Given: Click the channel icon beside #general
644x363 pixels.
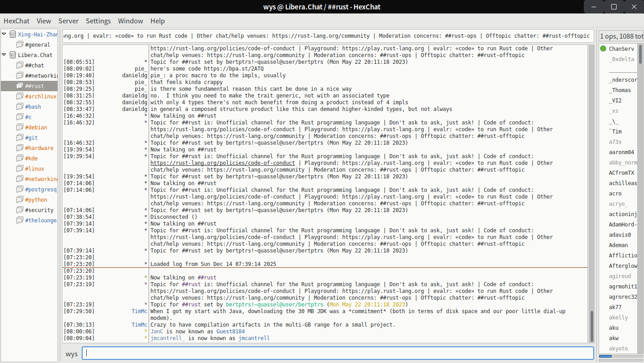Looking at the screenshot, I should click(x=20, y=44).
